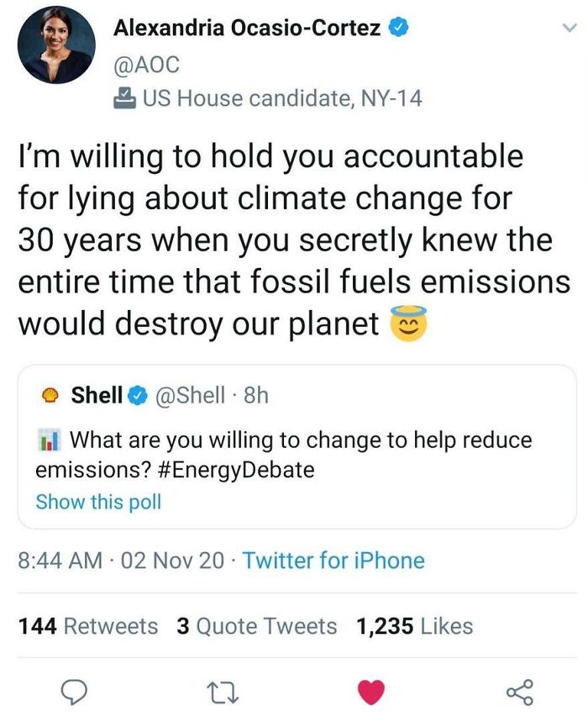Click the Shell company shell logo avatar
The image size is (588, 722).
pos(50,396)
